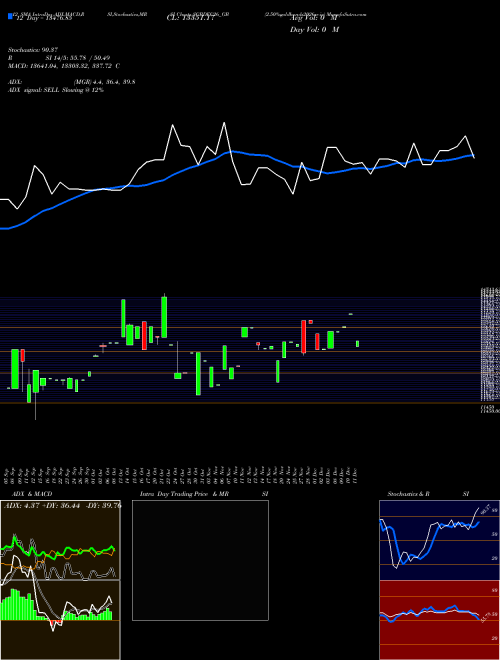Select the MACD: 13641.04 values line

pos(64,66)
